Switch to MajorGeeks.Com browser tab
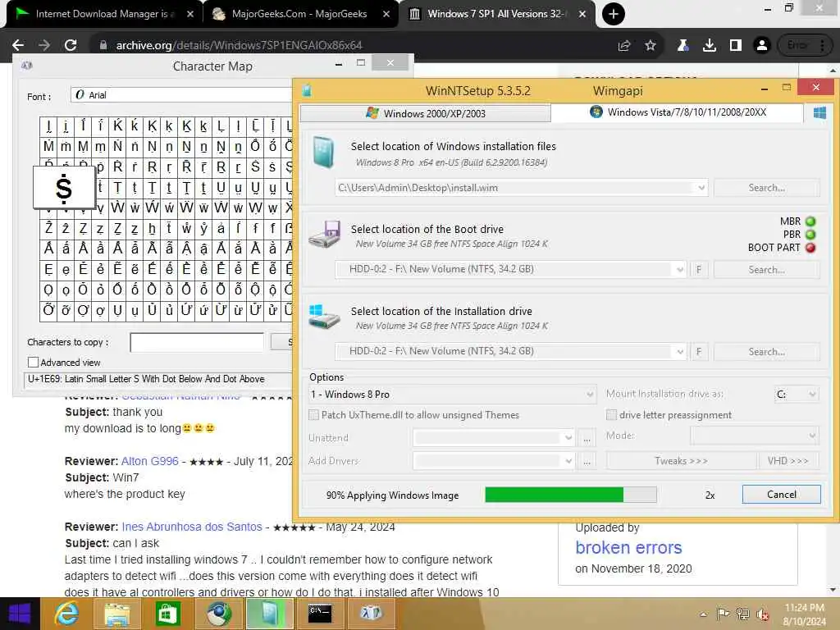The width and height of the screenshot is (840, 630). [299, 14]
